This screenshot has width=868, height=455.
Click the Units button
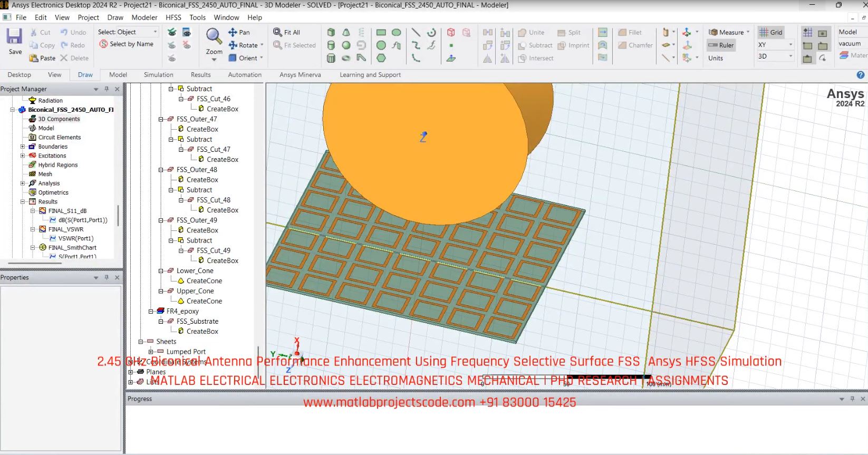coord(716,58)
